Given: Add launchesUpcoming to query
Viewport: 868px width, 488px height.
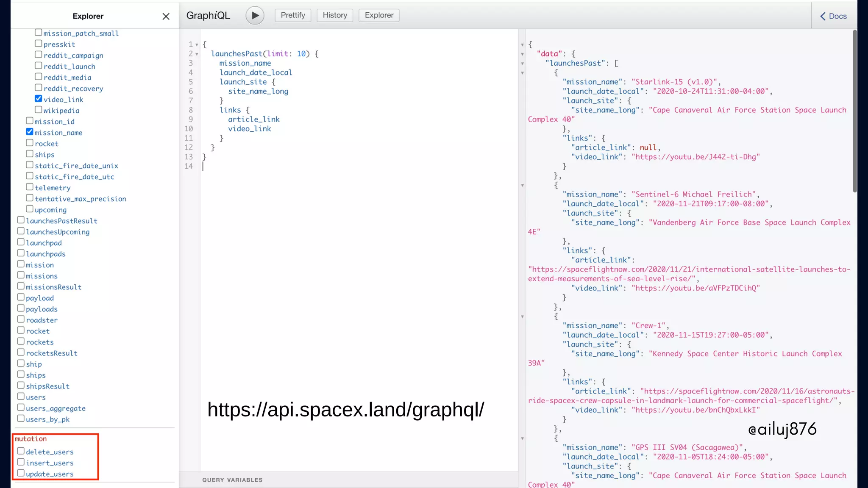Looking at the screenshot, I should (21, 231).
